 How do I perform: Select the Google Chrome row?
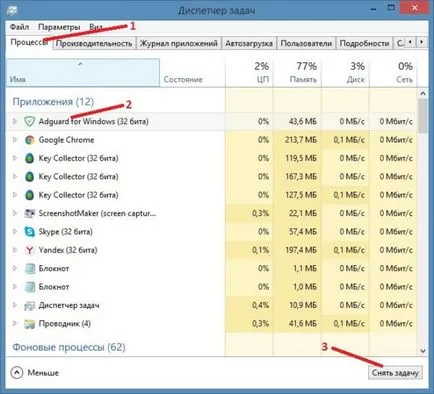[x=211, y=140]
